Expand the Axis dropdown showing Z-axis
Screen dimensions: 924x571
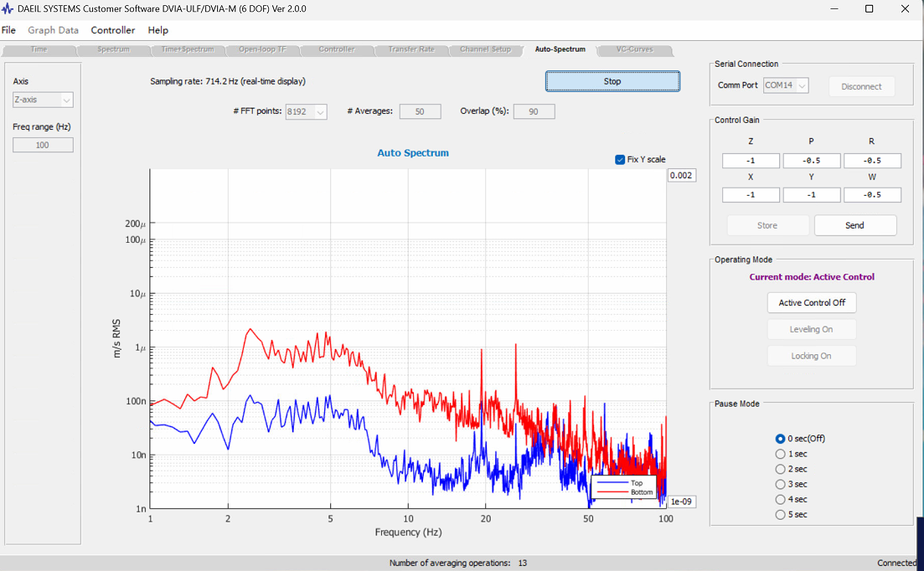click(x=43, y=100)
